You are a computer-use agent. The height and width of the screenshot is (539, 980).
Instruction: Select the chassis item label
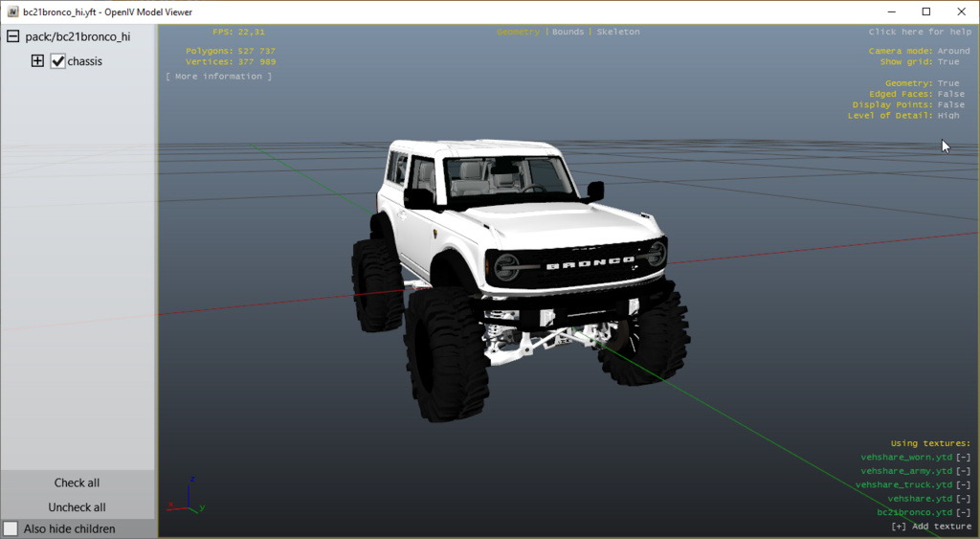[84, 61]
